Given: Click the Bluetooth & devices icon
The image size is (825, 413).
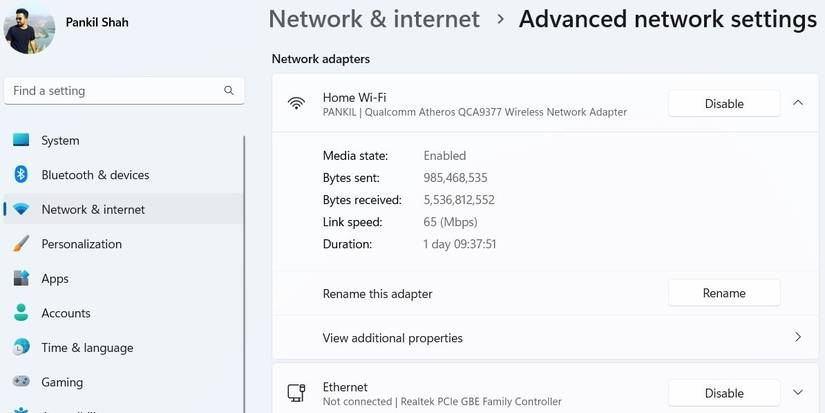Looking at the screenshot, I should click(x=21, y=175).
